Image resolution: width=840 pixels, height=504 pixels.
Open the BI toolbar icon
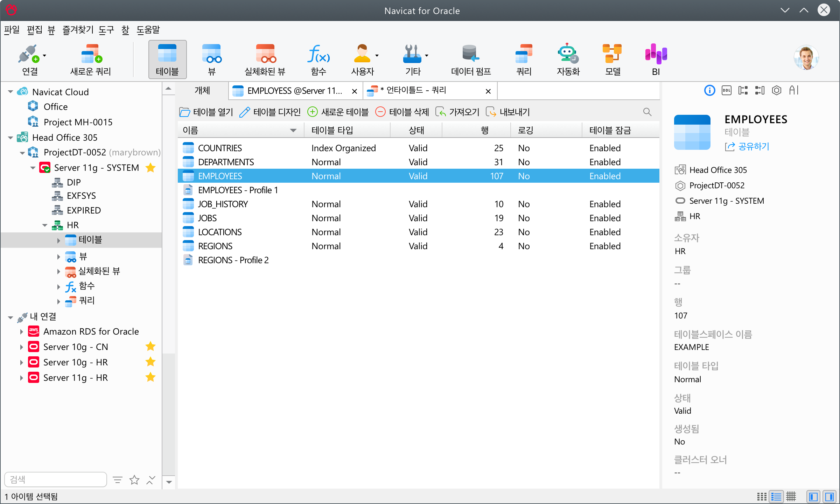(656, 60)
